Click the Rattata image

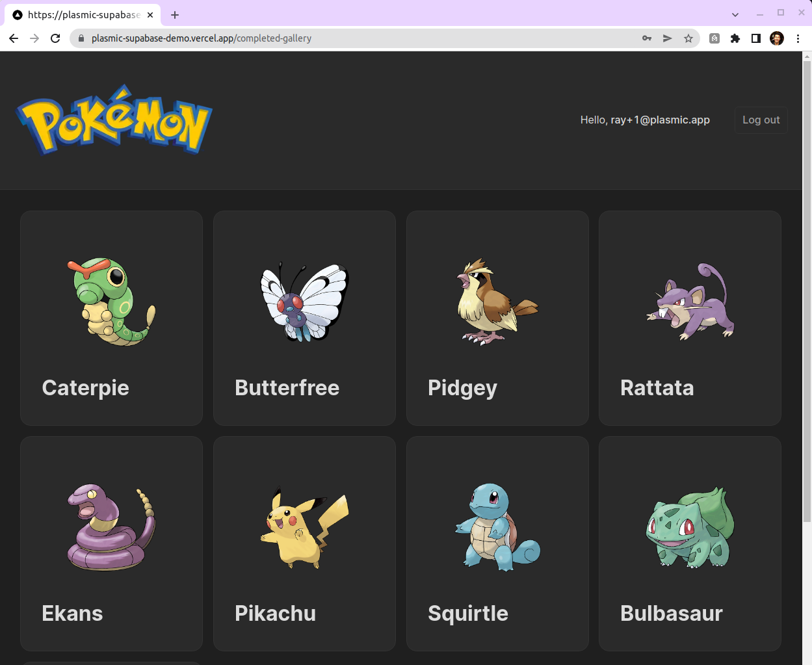690,302
